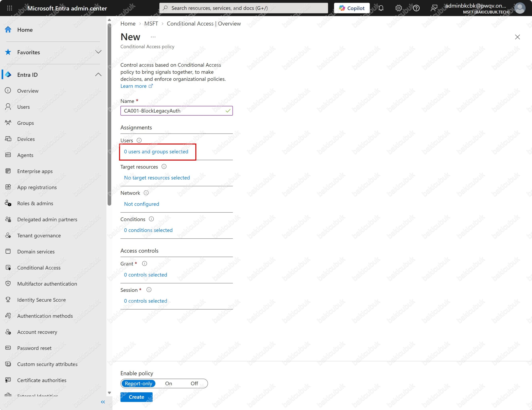
Task: Open the settings gear icon
Action: (x=399, y=8)
